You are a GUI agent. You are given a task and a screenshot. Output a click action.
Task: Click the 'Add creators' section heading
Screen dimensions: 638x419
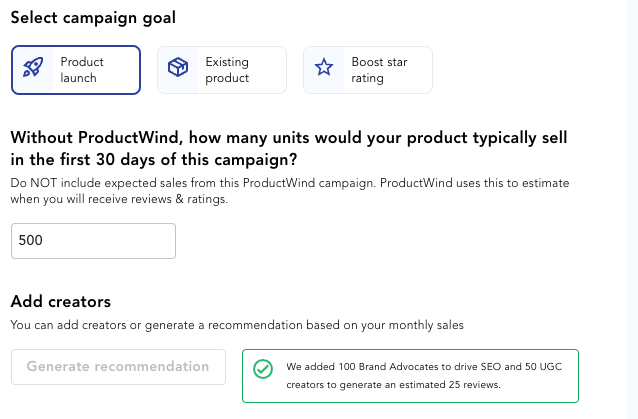[x=61, y=302]
